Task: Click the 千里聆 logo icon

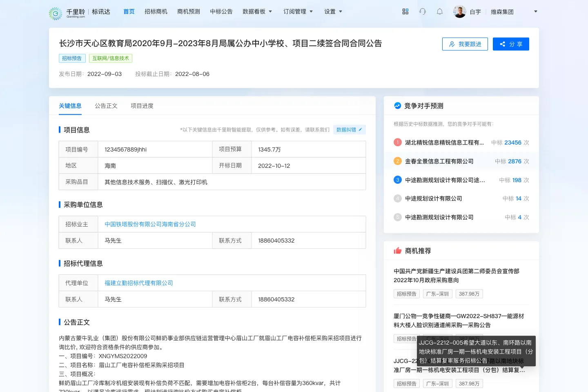Action: (56, 13)
